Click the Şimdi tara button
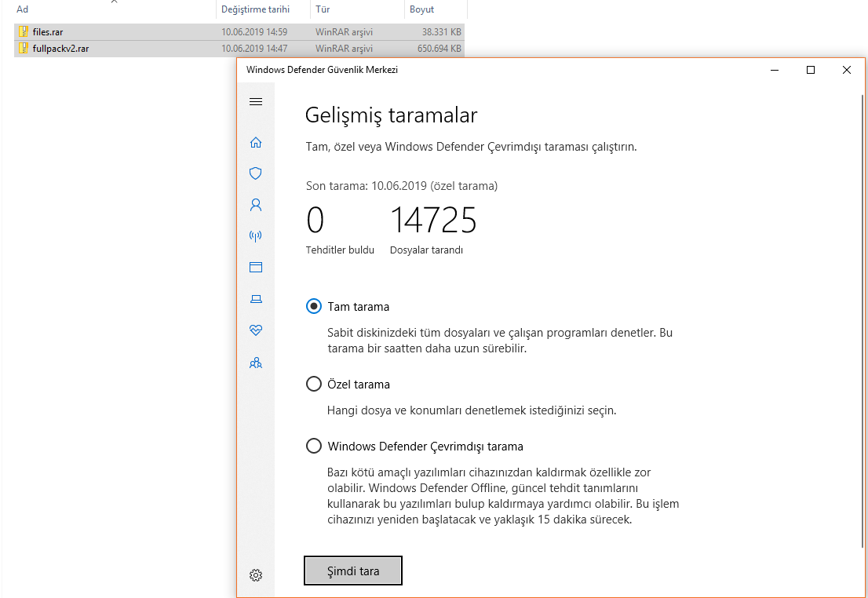Screen dimensions: 868x598 click(353, 571)
